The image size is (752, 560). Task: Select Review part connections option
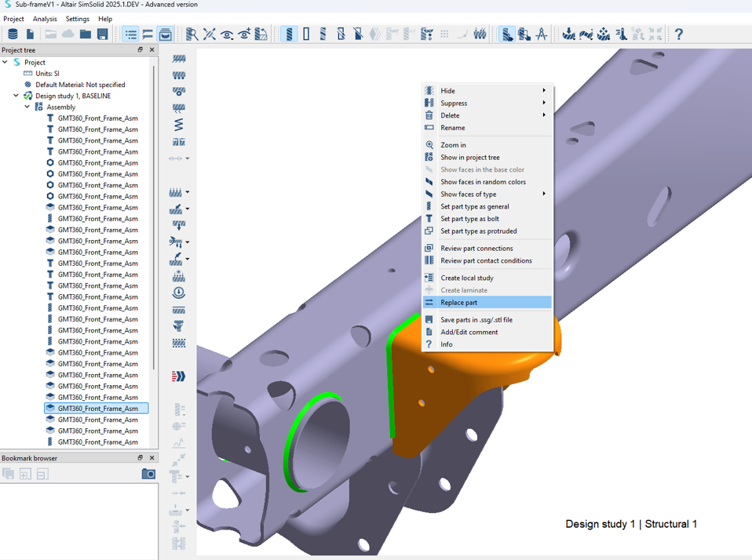tap(476, 249)
